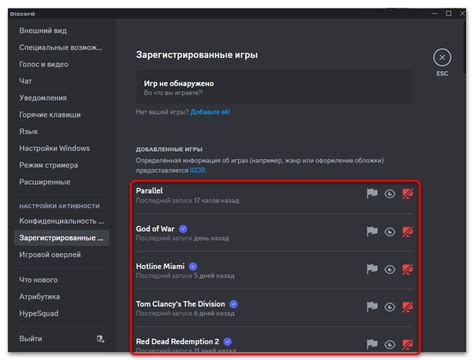Click Tom Clancy's The Division game name
This screenshot has height=360, width=474.
(x=180, y=304)
